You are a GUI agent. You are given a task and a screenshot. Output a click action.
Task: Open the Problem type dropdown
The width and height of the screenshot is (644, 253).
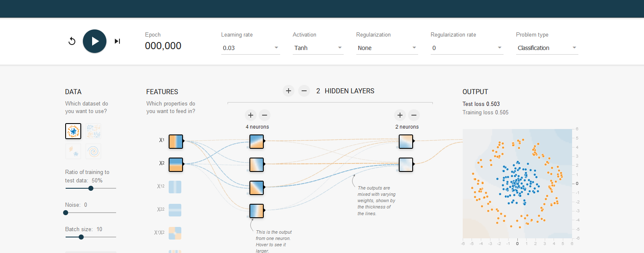pyautogui.click(x=547, y=48)
